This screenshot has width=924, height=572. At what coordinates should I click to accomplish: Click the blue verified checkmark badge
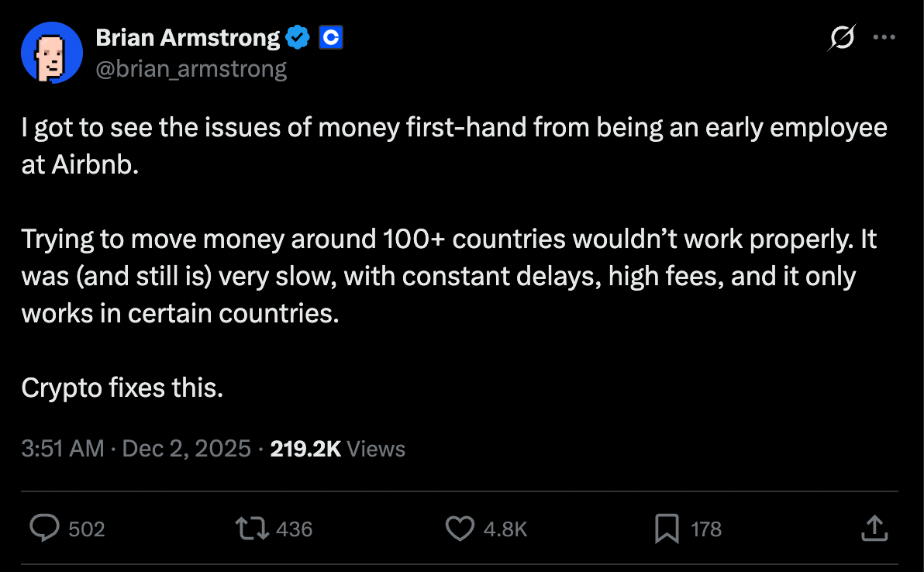coord(299,37)
